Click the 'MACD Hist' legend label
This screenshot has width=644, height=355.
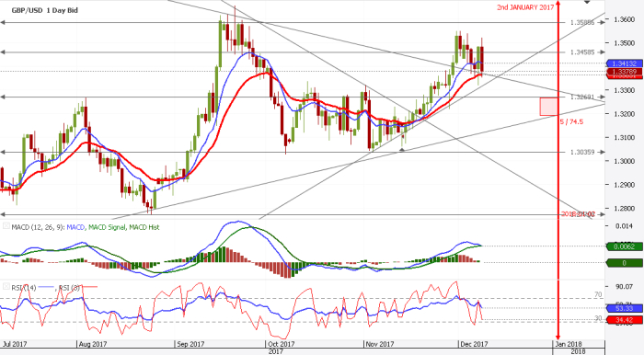[144, 227]
